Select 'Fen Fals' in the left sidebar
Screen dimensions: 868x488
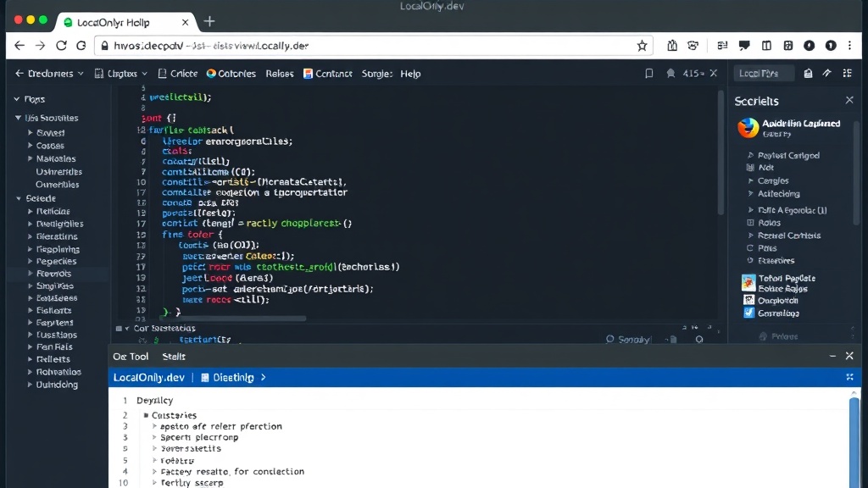pos(54,347)
